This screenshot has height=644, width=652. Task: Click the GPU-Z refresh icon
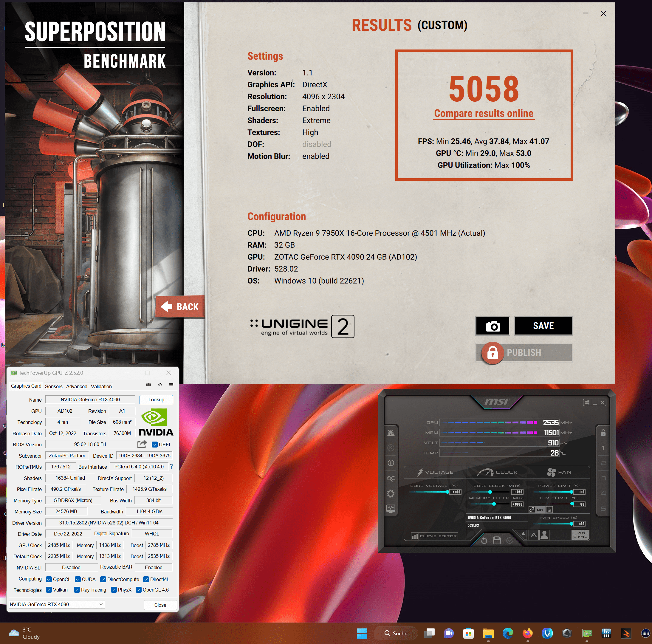pos(160,384)
